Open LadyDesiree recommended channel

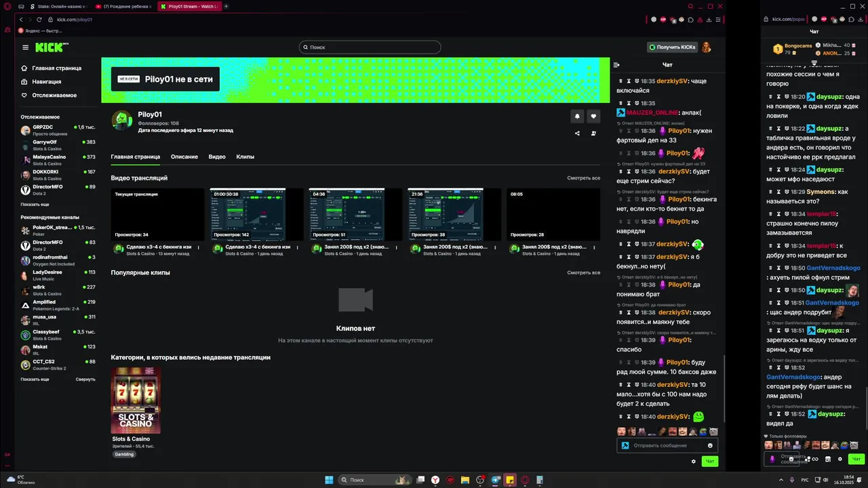pos(58,275)
